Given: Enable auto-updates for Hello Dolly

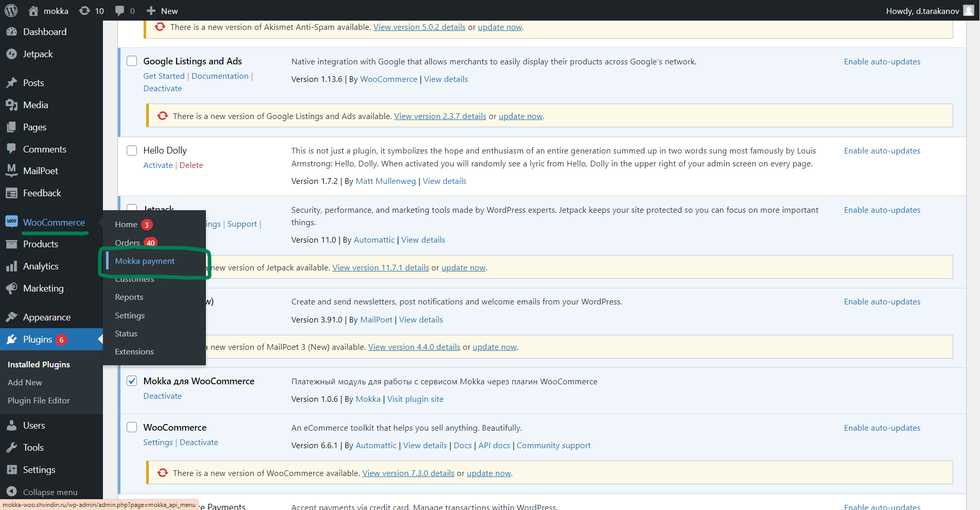Looking at the screenshot, I should click(882, 151).
